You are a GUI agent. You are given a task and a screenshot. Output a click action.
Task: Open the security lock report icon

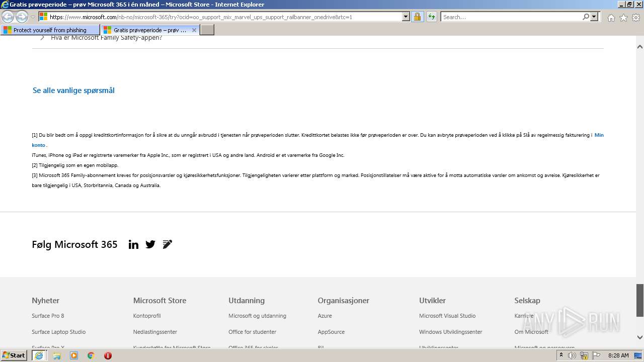417,17
